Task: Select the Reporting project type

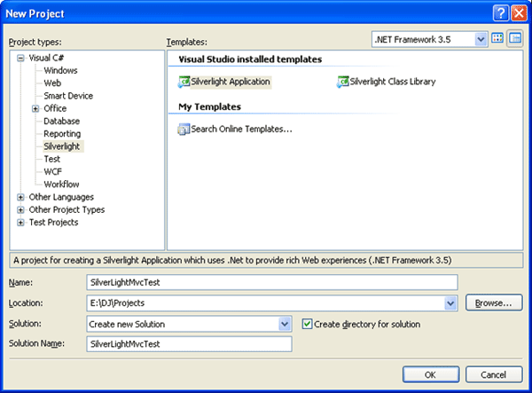Action: [x=62, y=134]
